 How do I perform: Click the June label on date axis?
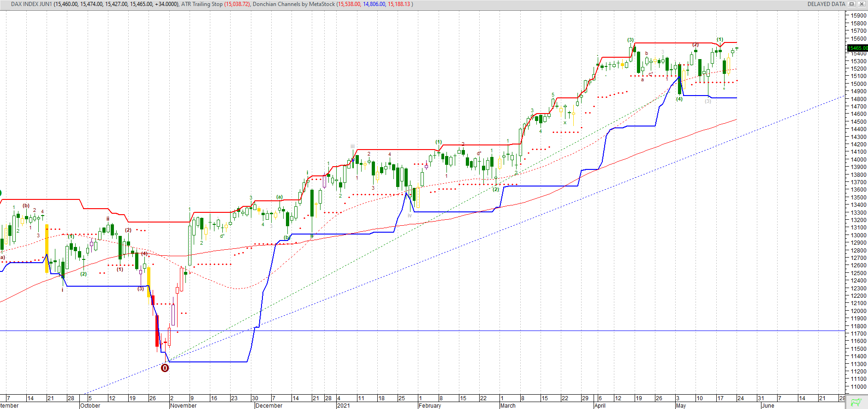(x=768, y=406)
